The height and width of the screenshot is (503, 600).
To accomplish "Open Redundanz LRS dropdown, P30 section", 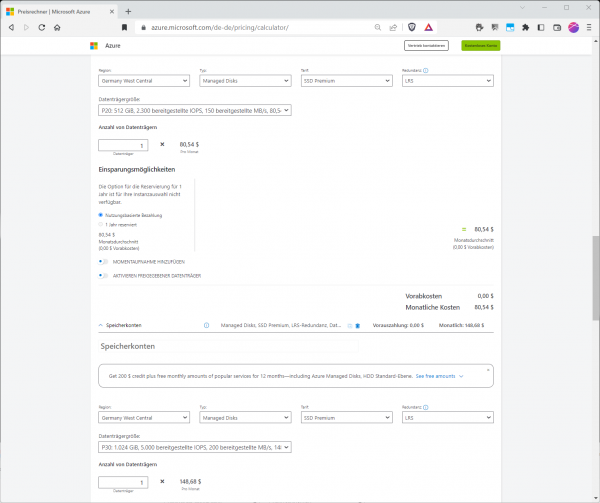I will coord(448,418).
